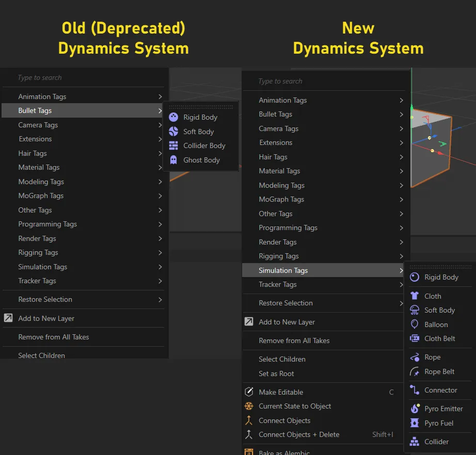Click the Balloon simulation tag icon
Image resolution: width=476 pixels, height=455 pixels.
click(415, 324)
